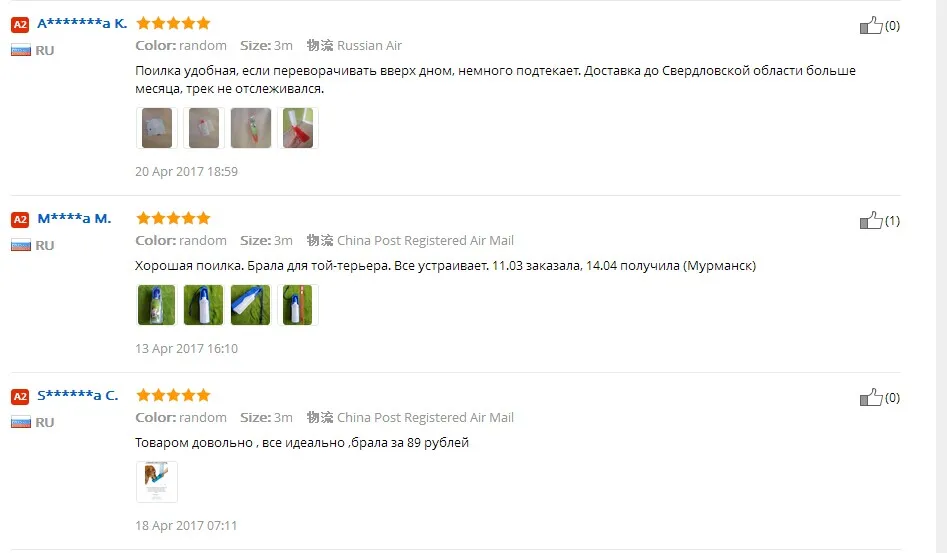Open reviewer profile S******a C.
This screenshot has width=947, height=553.
pyautogui.click(x=78, y=395)
